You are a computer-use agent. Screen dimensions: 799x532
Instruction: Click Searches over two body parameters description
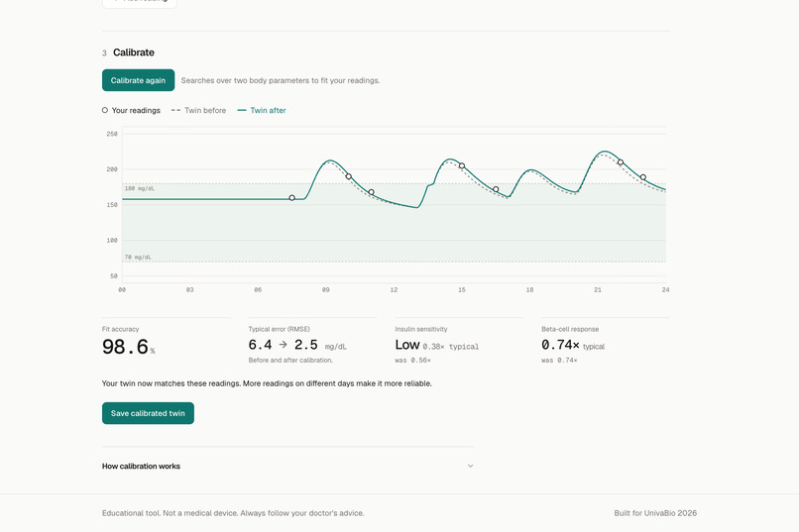coord(281,80)
